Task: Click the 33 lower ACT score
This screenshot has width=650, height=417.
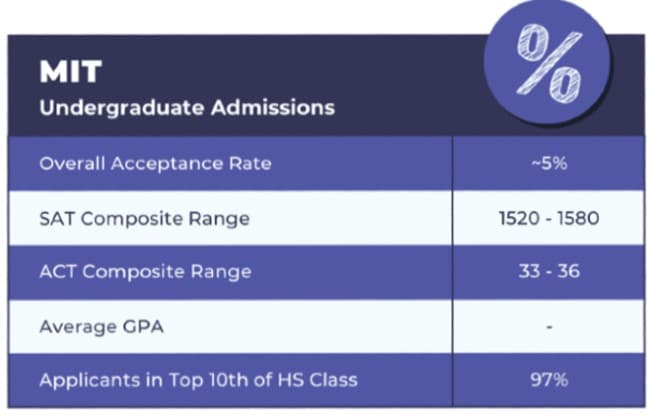Action: tap(528, 272)
